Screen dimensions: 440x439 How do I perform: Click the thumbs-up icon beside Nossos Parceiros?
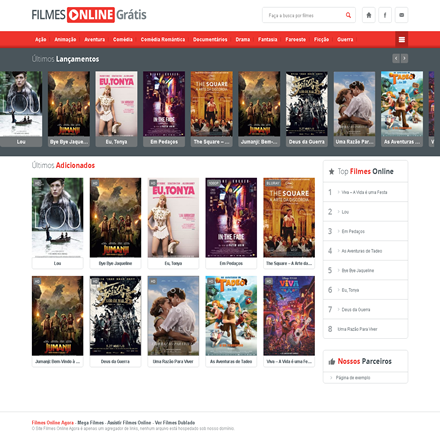pos(332,361)
